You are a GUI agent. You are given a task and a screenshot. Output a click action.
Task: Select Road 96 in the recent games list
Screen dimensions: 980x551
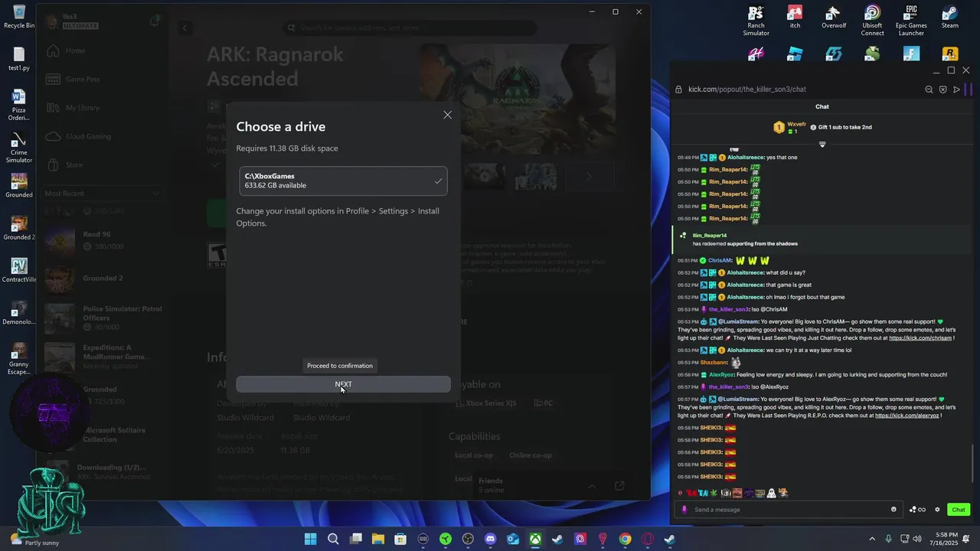coord(103,240)
